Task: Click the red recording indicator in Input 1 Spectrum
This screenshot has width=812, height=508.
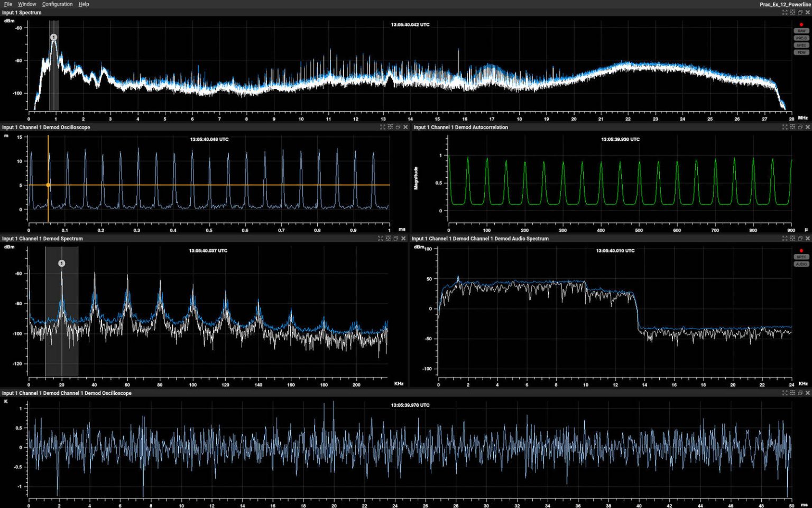Action: point(801,24)
